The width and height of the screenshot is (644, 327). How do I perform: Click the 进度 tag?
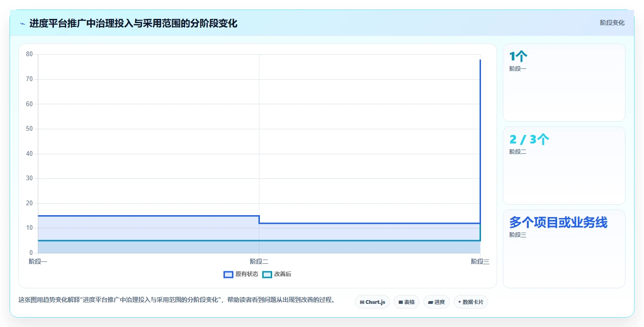(x=437, y=302)
